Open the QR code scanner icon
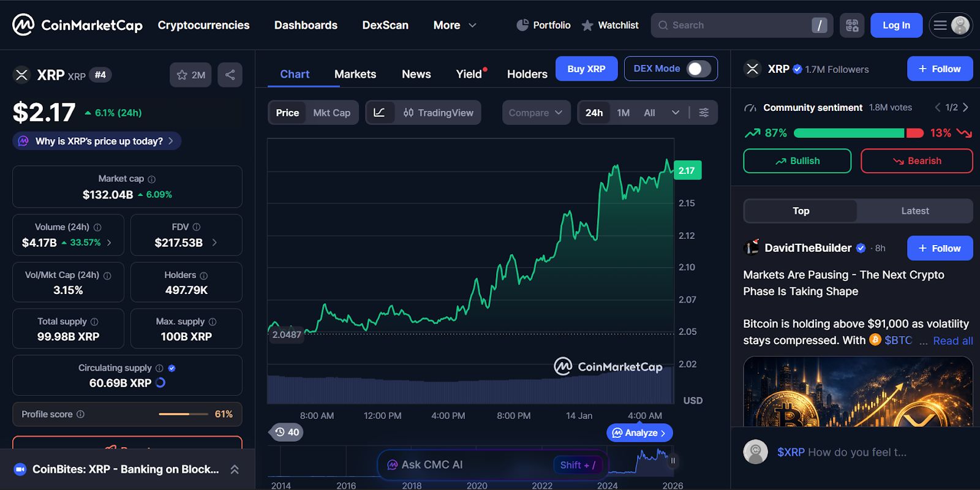 (852, 25)
